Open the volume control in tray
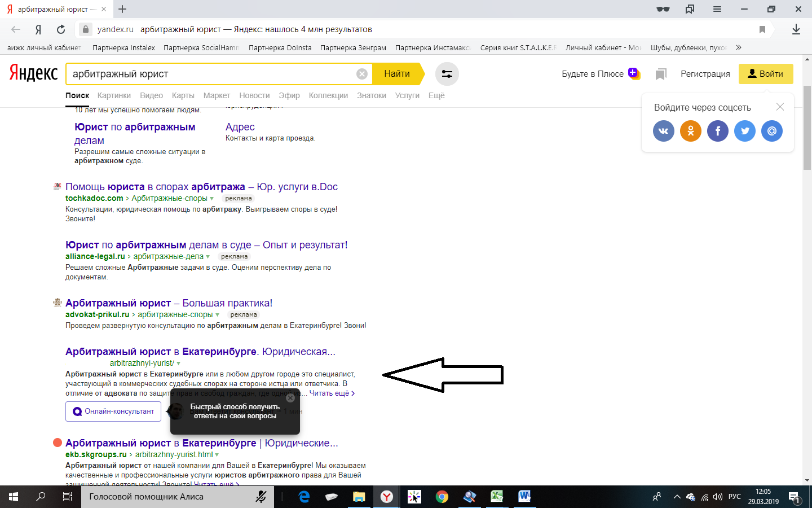The image size is (812, 508). click(x=718, y=497)
